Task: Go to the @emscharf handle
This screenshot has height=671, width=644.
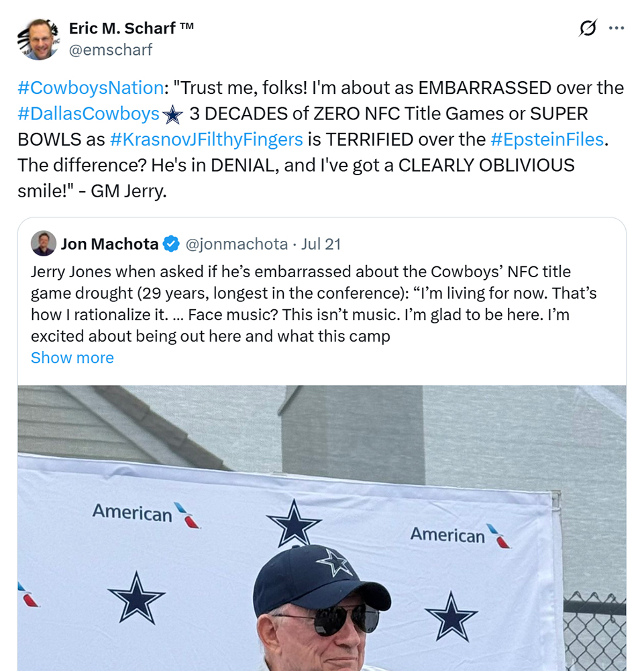Action: (111, 50)
